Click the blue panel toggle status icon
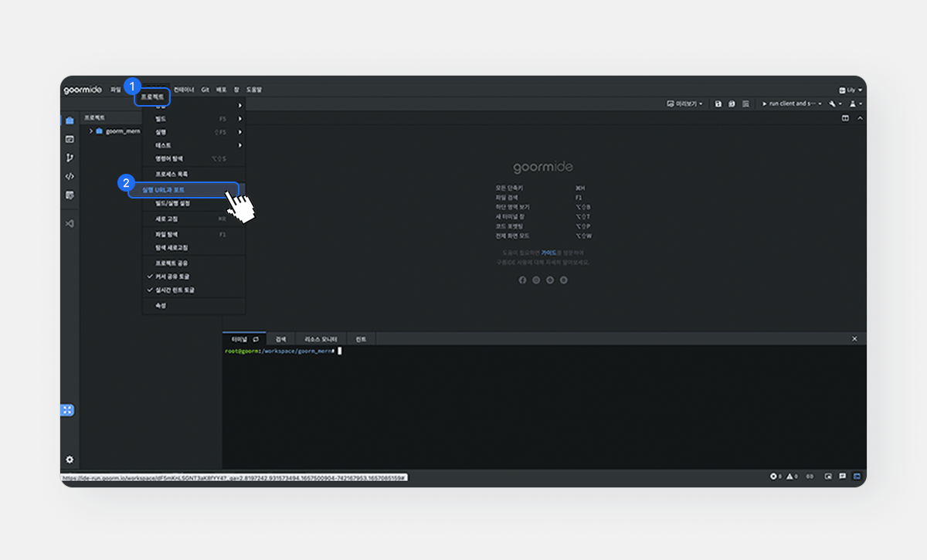This screenshot has height=560, width=927. point(857,477)
